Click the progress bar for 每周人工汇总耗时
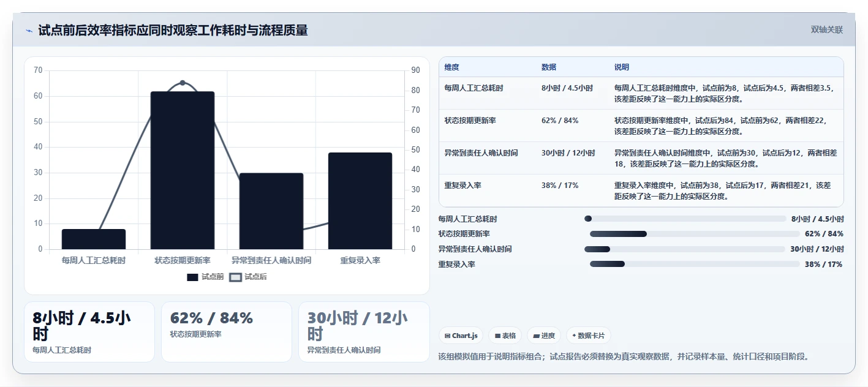Screen dimensions: 868x387 [685, 219]
